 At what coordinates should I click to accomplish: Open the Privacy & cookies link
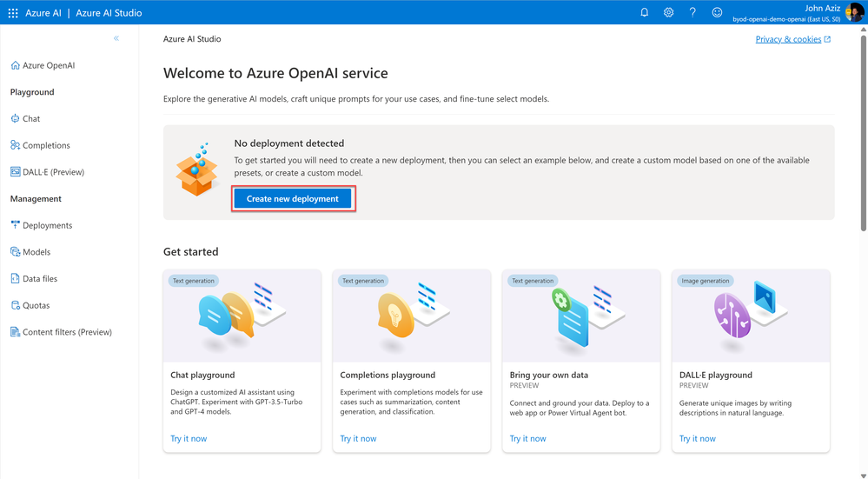[x=788, y=39]
